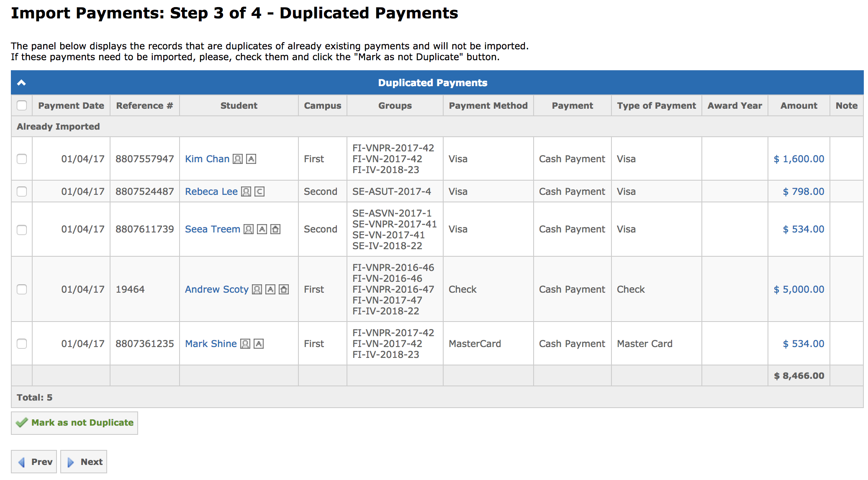Check the select-all checkbox in the header
This screenshot has height=480, width=868.
(22, 105)
